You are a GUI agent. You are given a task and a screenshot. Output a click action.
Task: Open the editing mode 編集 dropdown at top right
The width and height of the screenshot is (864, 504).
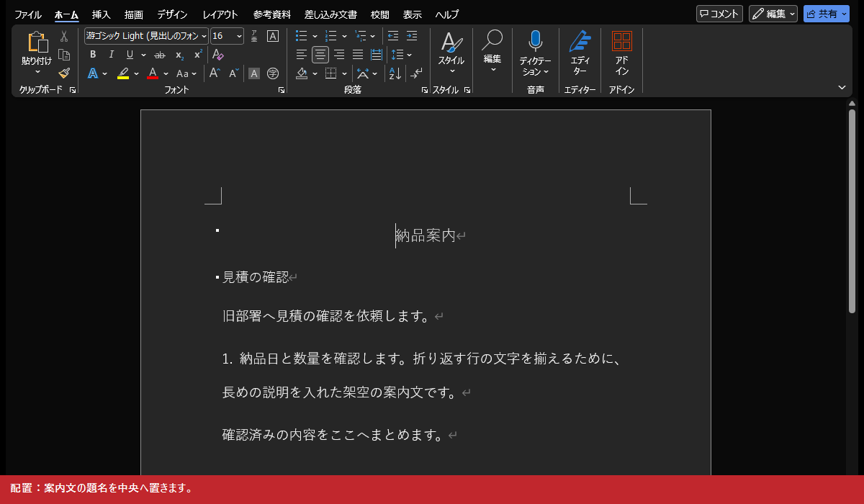point(793,14)
